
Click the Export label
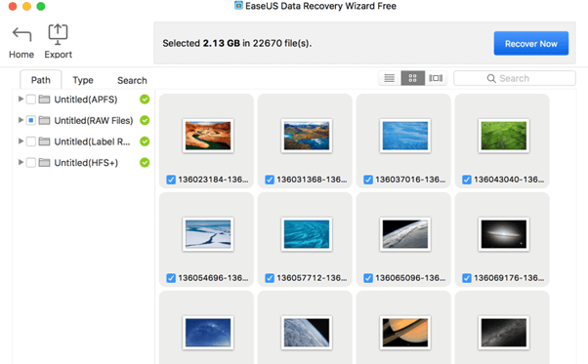(x=59, y=55)
